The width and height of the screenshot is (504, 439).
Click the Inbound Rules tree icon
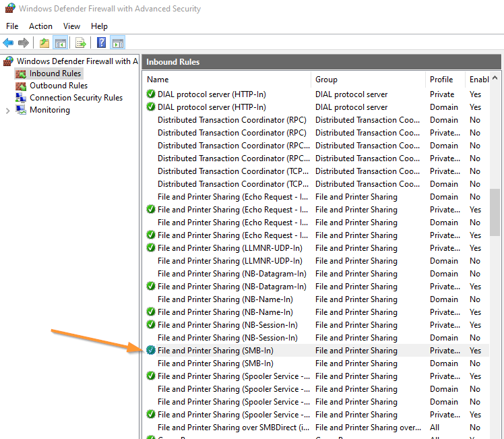point(21,74)
